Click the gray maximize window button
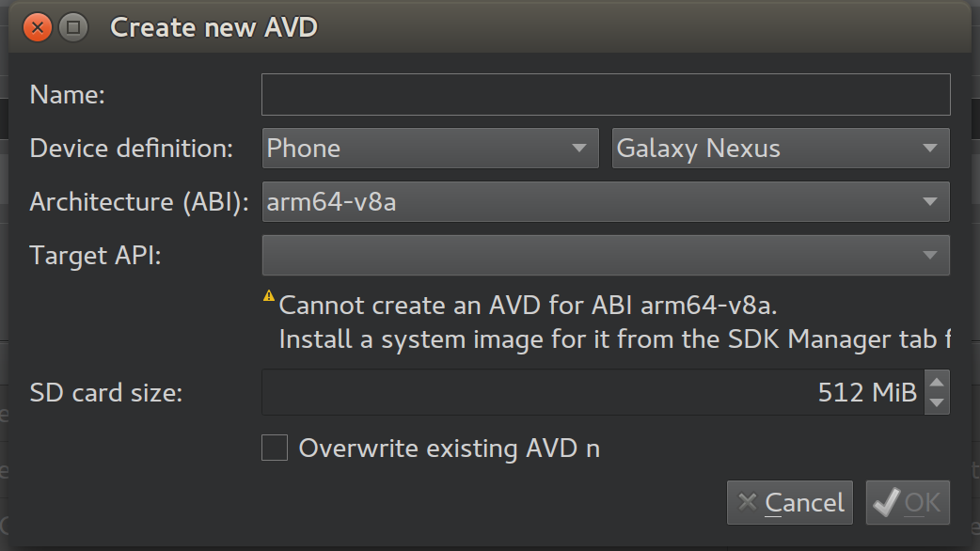The height and width of the screenshot is (551, 980). point(73,27)
